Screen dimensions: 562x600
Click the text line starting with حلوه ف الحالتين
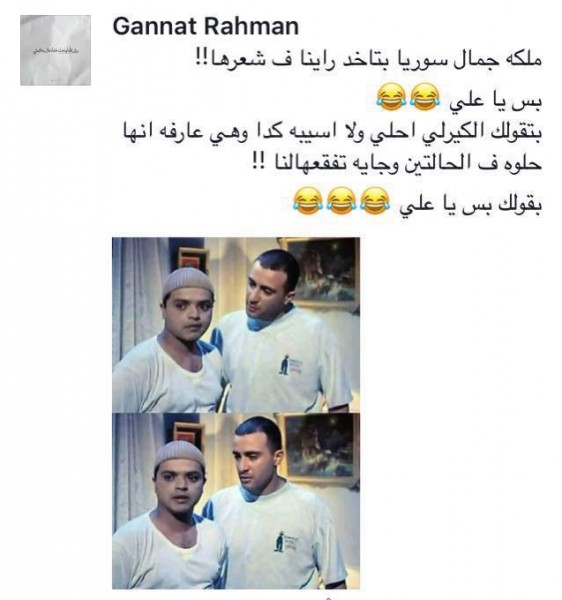click(397, 163)
